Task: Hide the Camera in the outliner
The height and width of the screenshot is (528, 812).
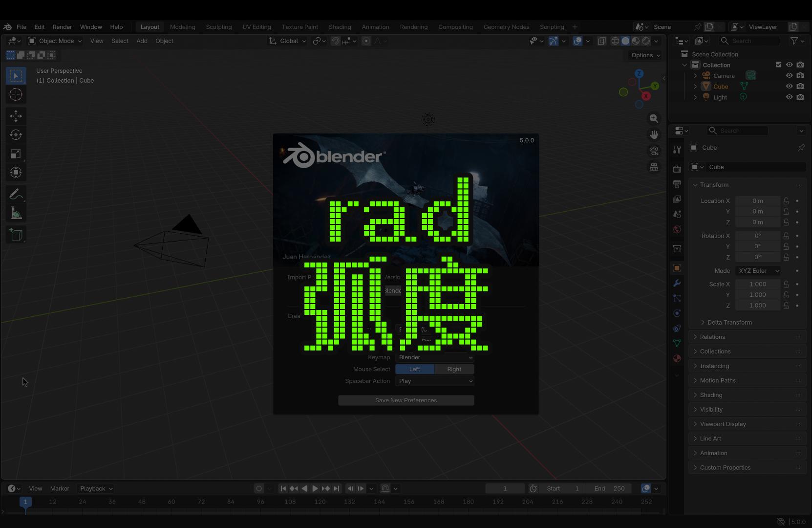Action: [789, 76]
